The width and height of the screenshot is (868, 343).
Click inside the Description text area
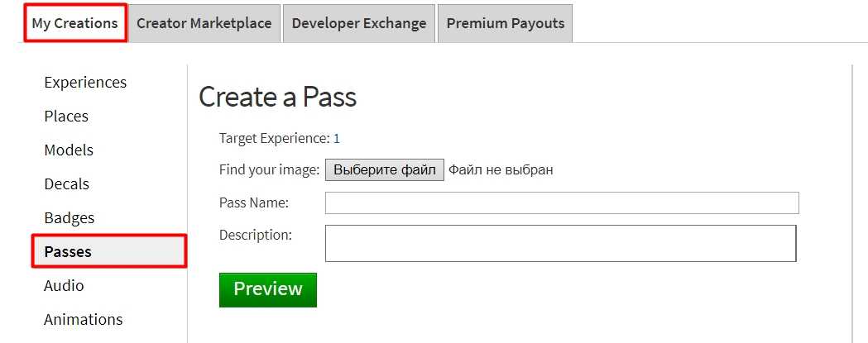[561, 244]
